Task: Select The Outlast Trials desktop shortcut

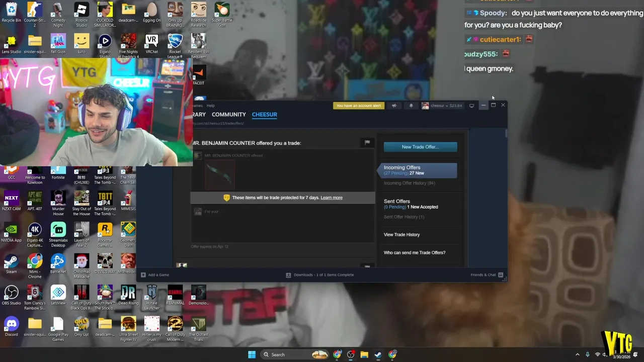Action: pyautogui.click(x=198, y=329)
